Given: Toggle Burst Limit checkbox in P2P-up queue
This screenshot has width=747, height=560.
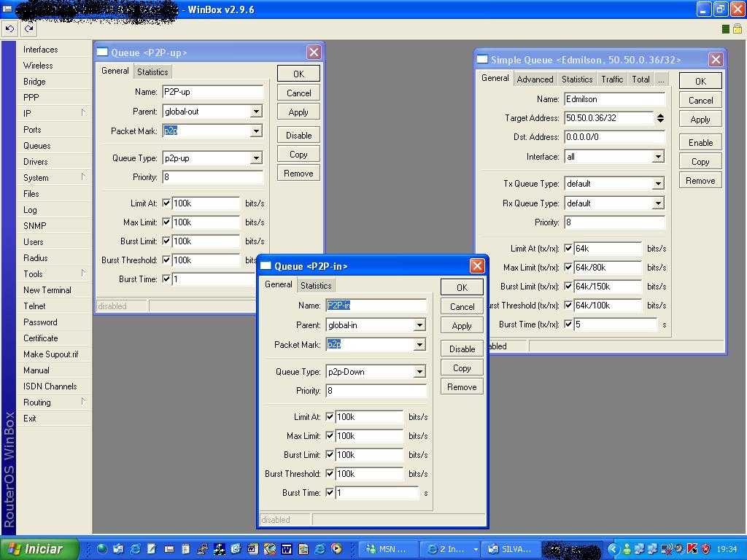Looking at the screenshot, I should click(166, 241).
